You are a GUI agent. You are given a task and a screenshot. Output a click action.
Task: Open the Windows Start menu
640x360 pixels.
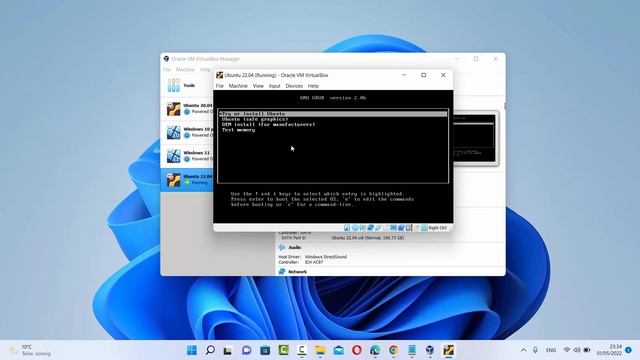coord(191,350)
